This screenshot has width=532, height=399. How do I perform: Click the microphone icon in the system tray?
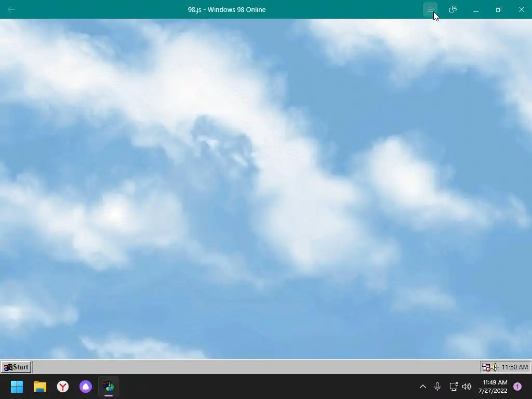[437, 387]
